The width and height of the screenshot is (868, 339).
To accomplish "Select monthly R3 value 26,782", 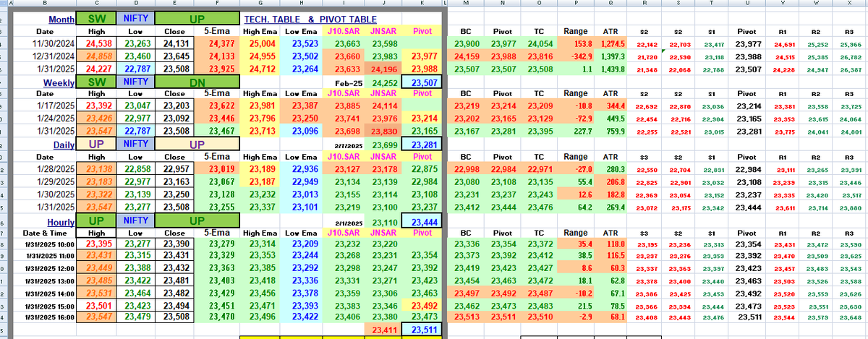I will coord(849,56).
